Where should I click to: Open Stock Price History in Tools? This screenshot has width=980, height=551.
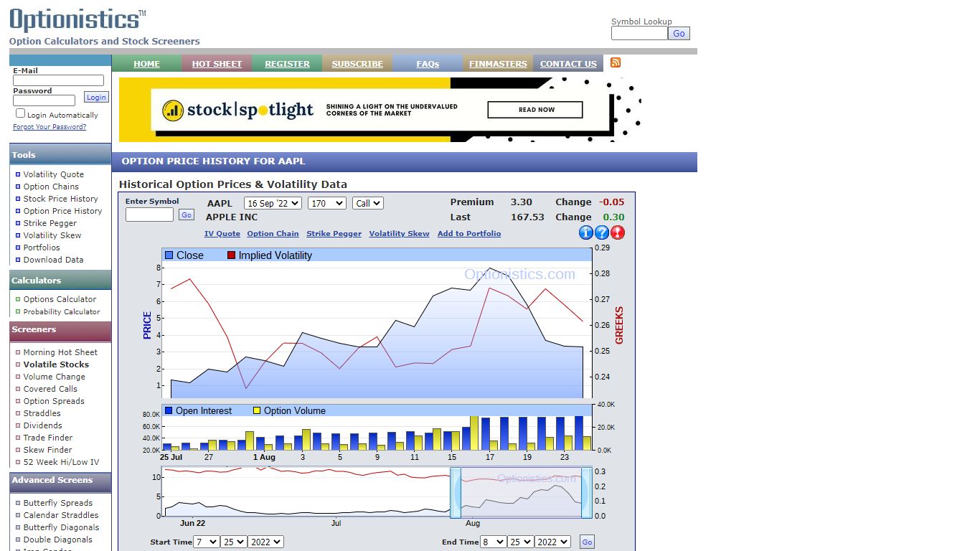[x=60, y=199]
